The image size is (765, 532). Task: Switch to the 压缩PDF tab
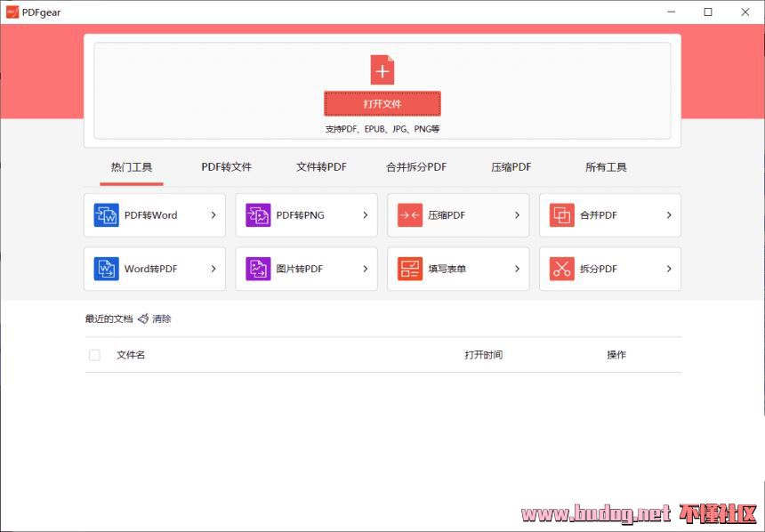click(511, 167)
